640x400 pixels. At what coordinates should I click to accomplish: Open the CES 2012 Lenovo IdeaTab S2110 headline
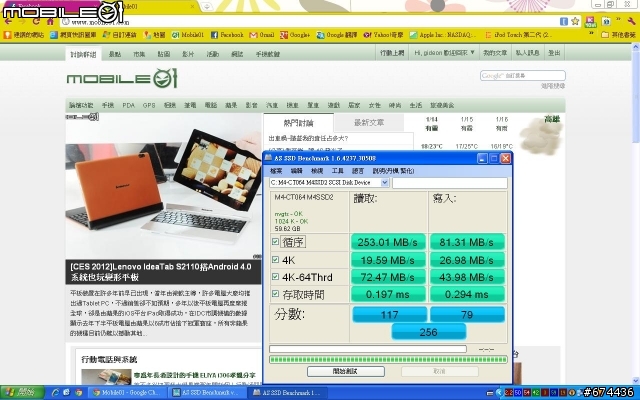point(161,272)
